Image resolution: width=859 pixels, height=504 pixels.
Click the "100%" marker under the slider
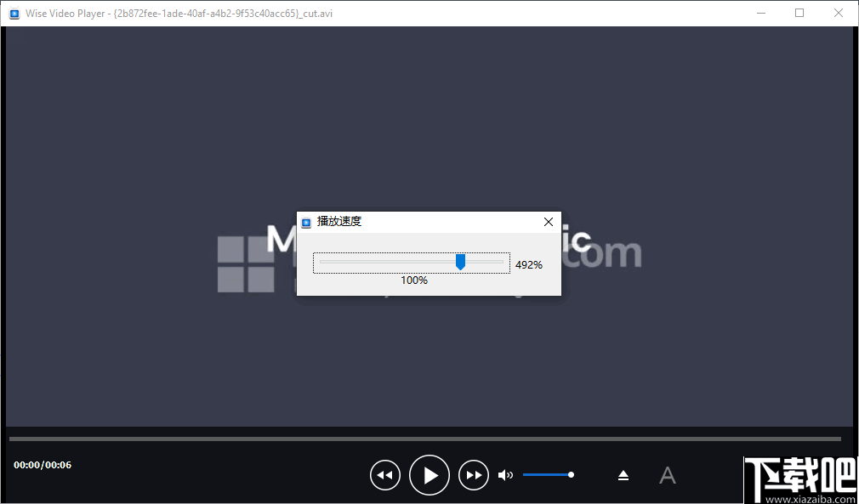[413, 280]
